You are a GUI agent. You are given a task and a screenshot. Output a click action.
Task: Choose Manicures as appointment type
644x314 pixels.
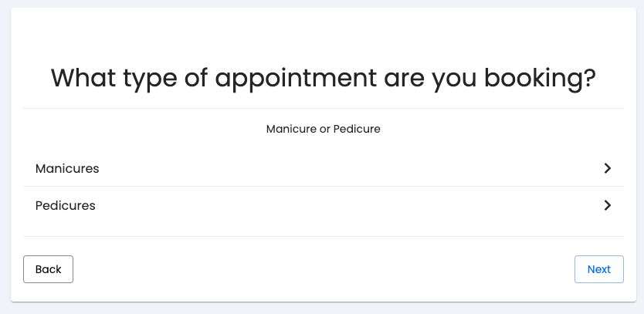pos(324,168)
